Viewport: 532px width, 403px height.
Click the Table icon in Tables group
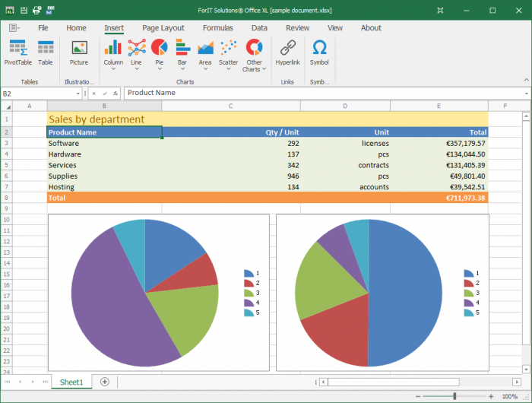pyautogui.click(x=46, y=52)
